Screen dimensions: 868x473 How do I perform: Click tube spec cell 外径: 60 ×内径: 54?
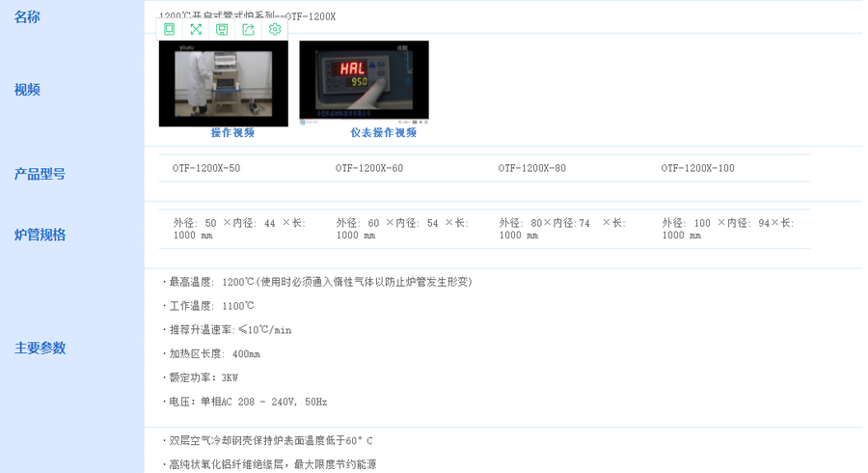pos(402,230)
